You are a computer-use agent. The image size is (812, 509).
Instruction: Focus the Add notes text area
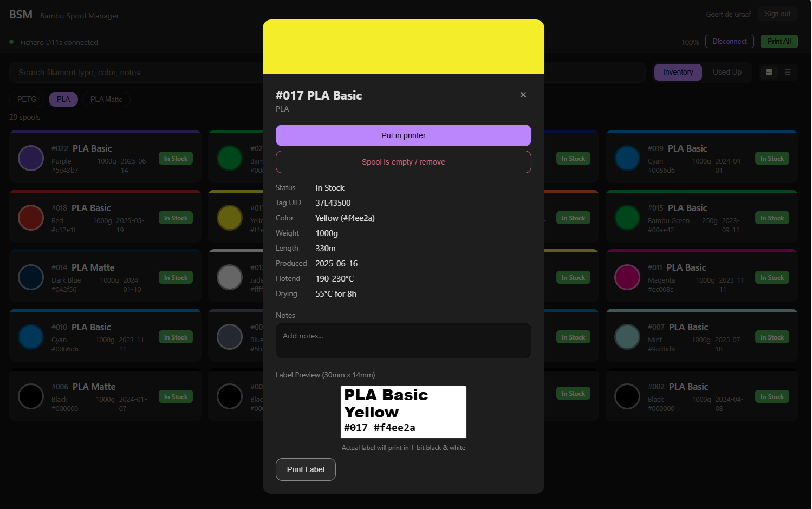tap(404, 341)
